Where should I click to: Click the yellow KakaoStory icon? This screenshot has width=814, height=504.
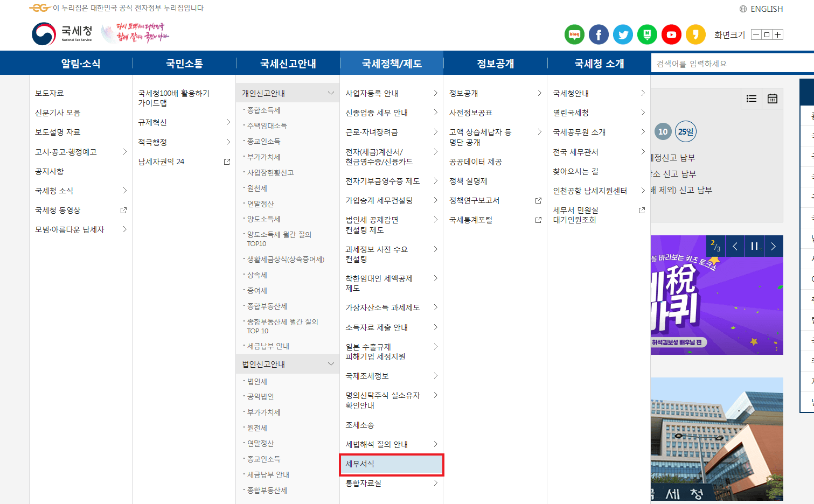coord(695,34)
